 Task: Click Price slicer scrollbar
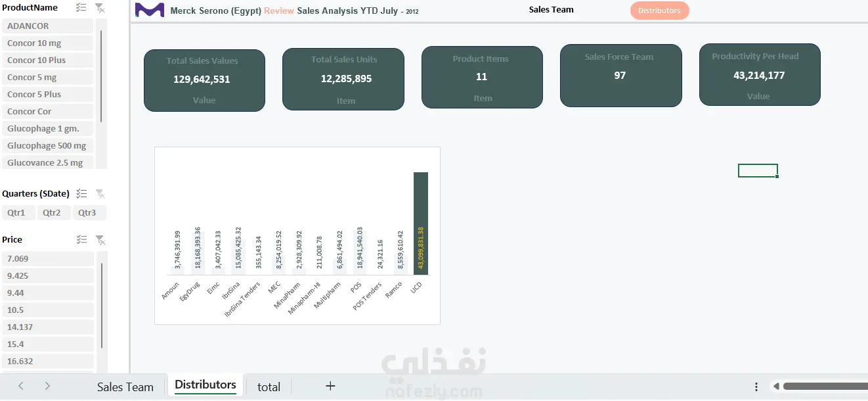coord(101,306)
